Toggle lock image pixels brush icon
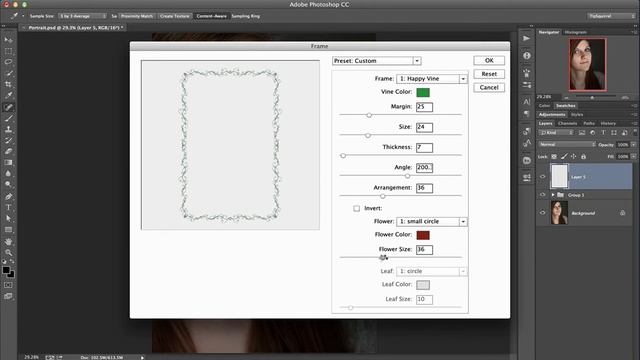This screenshot has height=360, width=640. [564, 156]
